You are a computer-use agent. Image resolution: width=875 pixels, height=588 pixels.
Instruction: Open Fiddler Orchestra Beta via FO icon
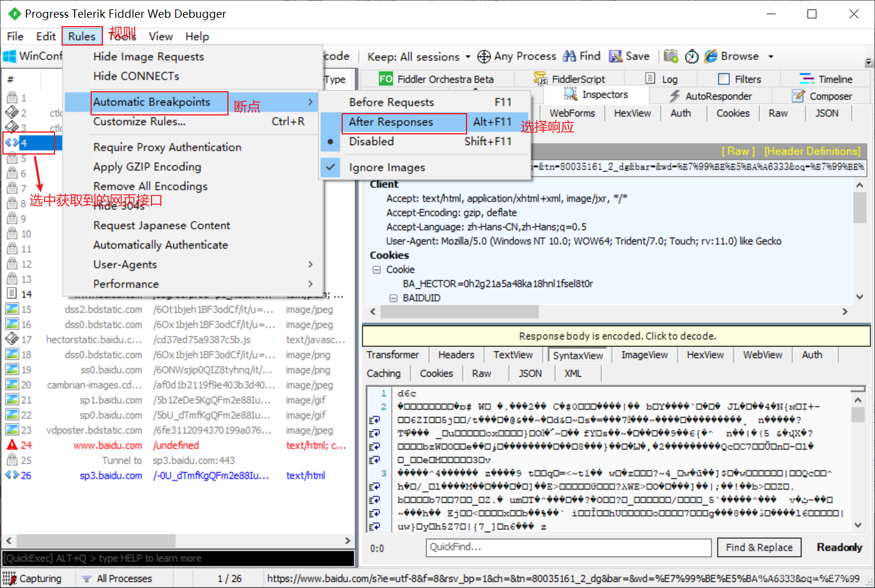[x=386, y=79]
